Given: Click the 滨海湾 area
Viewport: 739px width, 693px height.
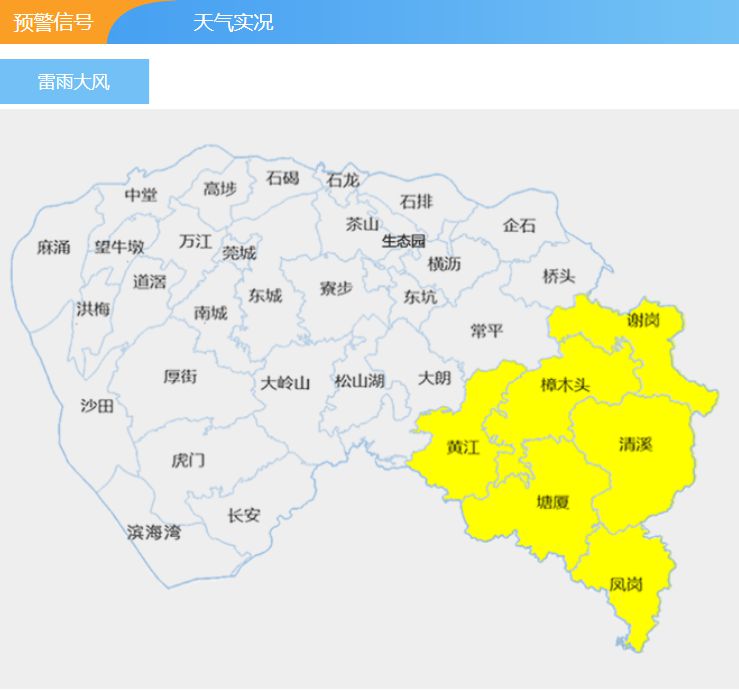Looking at the screenshot, I should click(x=154, y=532).
